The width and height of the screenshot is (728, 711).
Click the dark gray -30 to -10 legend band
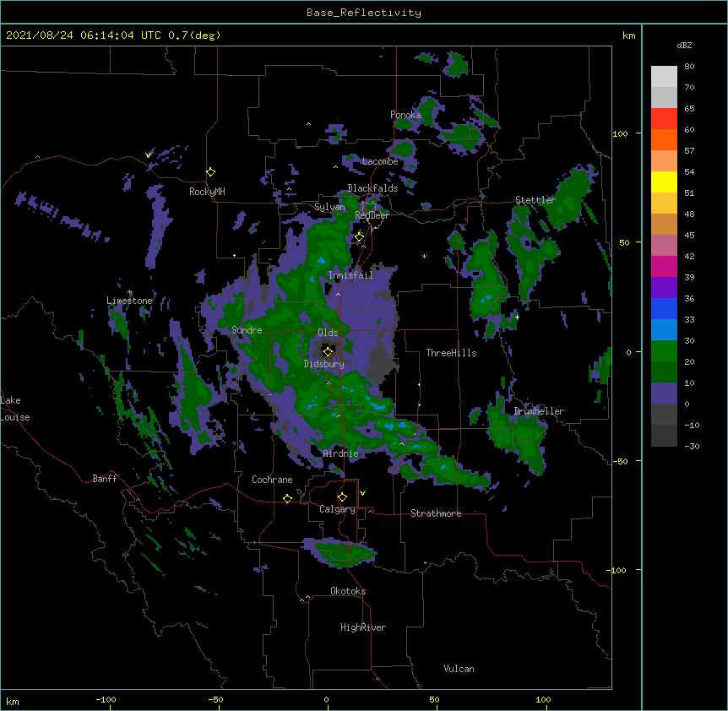[x=664, y=436]
